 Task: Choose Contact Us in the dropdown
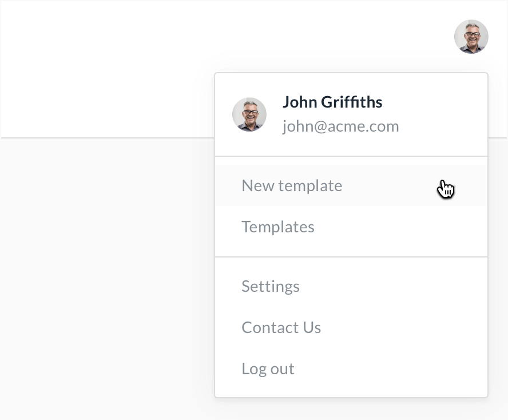pyautogui.click(x=351, y=327)
